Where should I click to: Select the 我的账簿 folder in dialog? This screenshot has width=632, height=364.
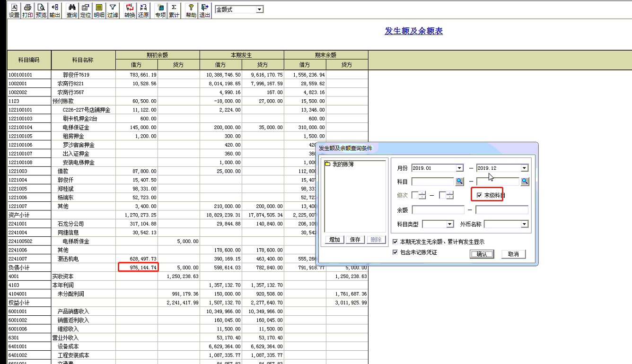(x=340, y=164)
